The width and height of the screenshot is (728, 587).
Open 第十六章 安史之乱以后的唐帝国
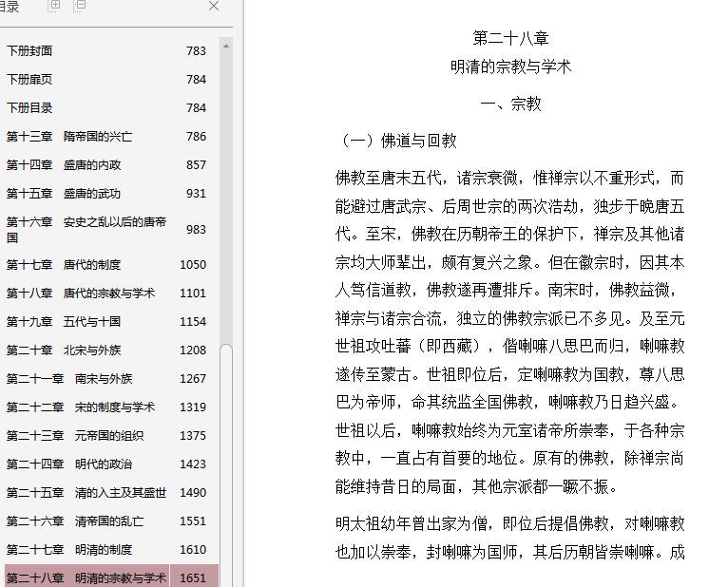pyautogui.click(x=86, y=229)
